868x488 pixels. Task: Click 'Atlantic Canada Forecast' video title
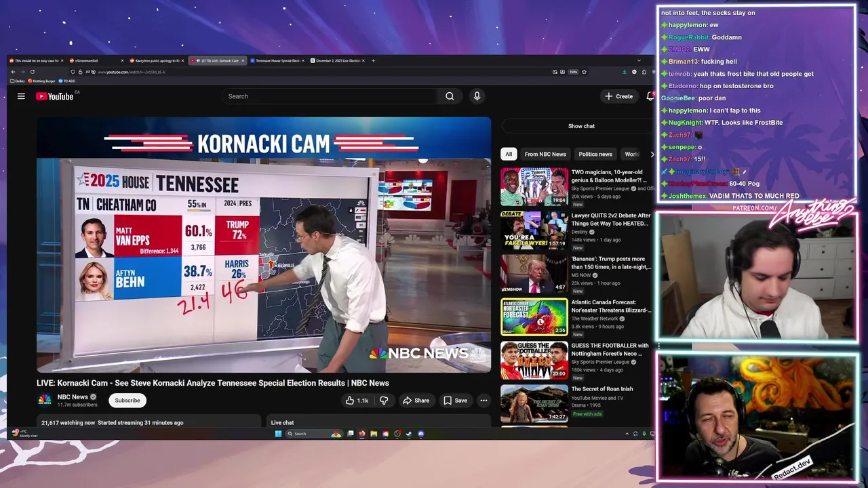[611, 306]
